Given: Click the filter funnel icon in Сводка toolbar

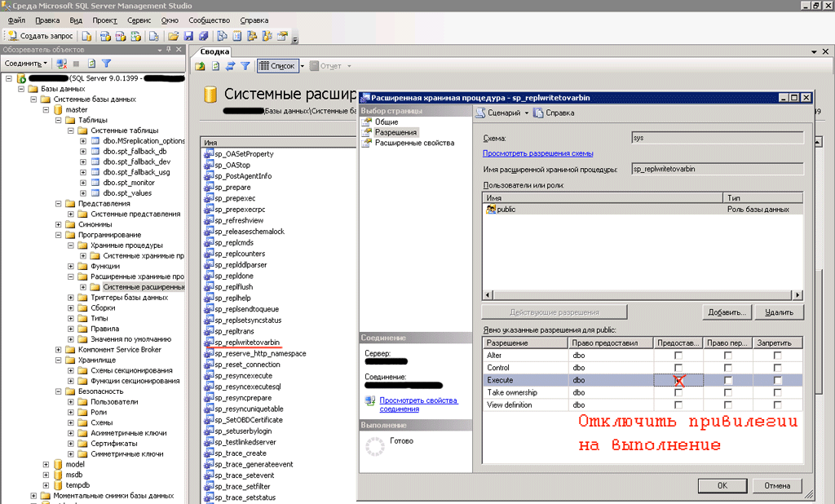Looking at the screenshot, I should (244, 66).
